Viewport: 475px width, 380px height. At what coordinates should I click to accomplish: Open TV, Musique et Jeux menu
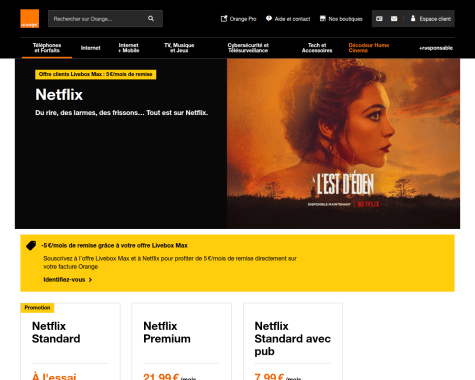(x=179, y=48)
